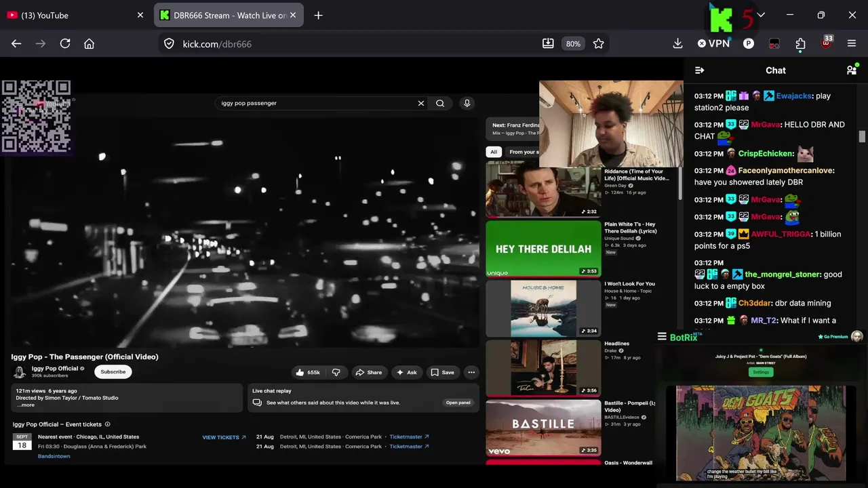
Task: Share the Iggy Pop video
Action: (x=370, y=372)
